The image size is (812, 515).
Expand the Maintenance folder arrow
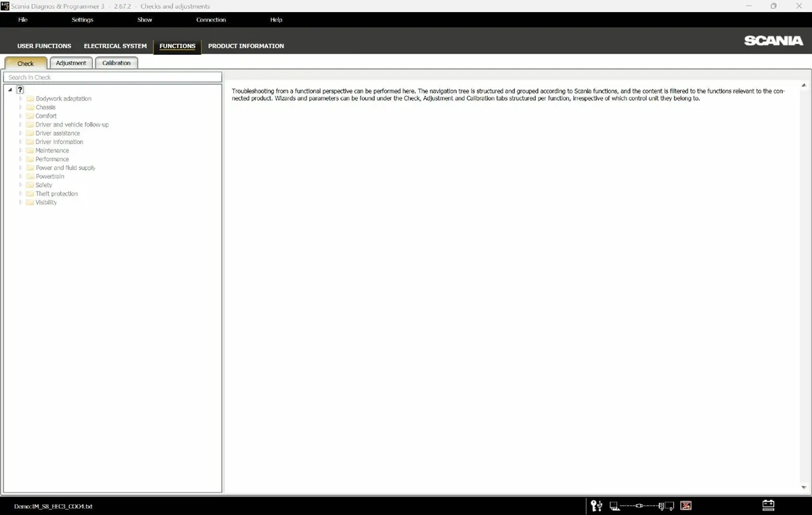[x=21, y=151]
